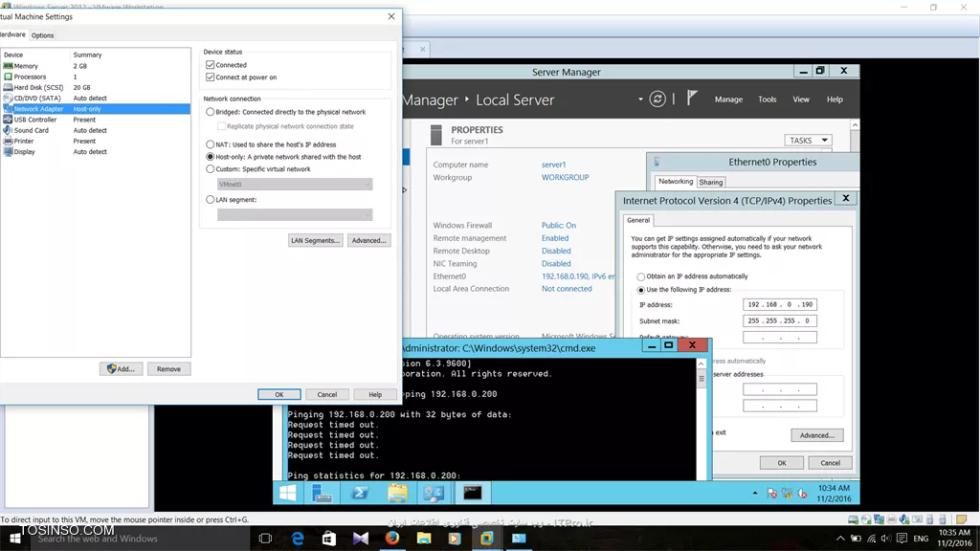Open the VMnet0 virtual network dropdown
The width and height of the screenshot is (980, 551).
(295, 185)
